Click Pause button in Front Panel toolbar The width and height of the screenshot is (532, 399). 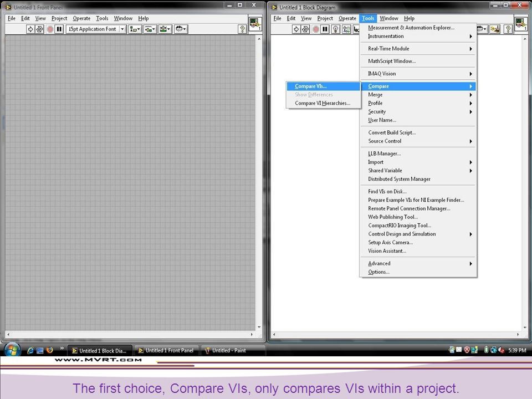(59, 29)
